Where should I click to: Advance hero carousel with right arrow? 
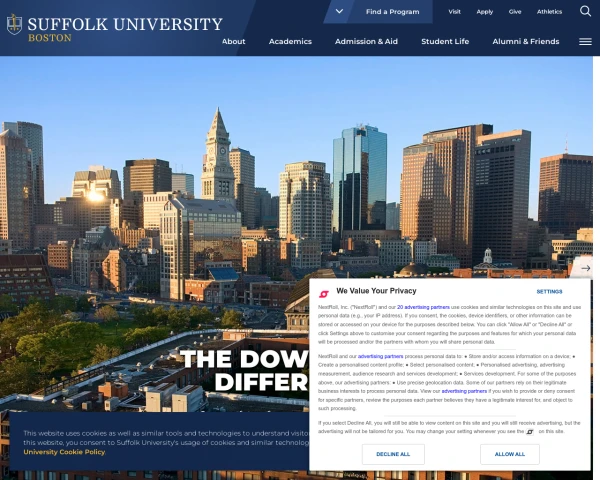click(585, 268)
